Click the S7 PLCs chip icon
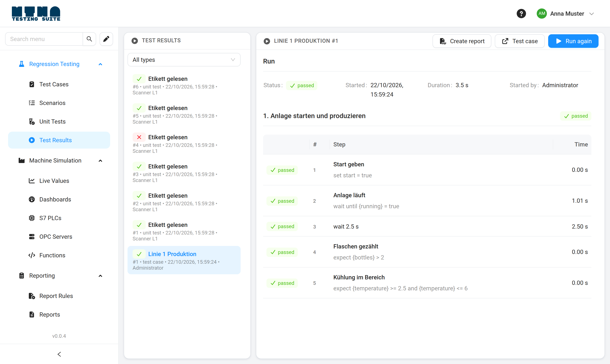The height and width of the screenshot is (364, 610). [32, 218]
